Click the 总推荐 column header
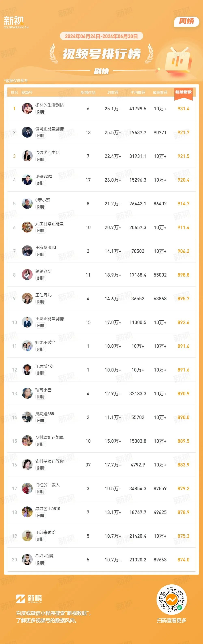The height and width of the screenshot is (644, 203). click(113, 93)
